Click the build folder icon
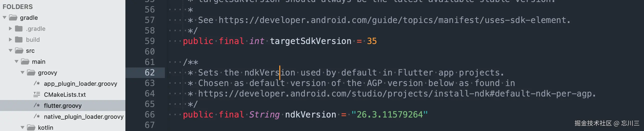Viewport: 644px width, 131px height. pyautogui.click(x=19, y=39)
